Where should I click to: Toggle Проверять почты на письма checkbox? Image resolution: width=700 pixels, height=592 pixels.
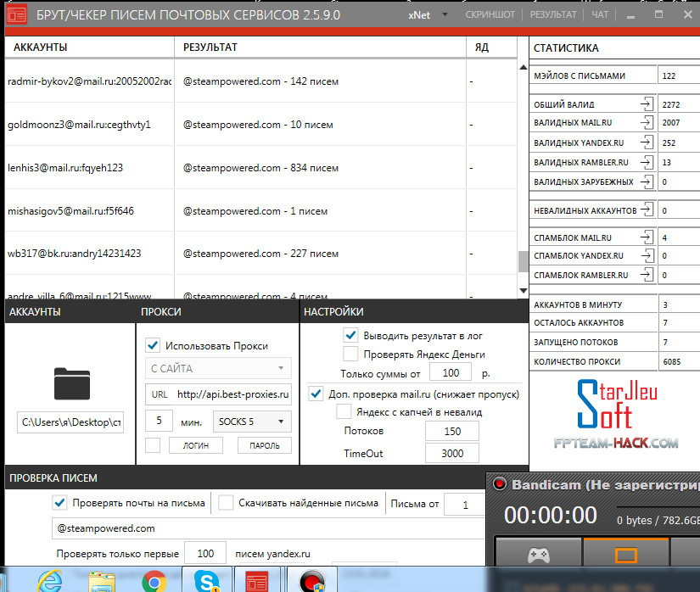(x=60, y=503)
